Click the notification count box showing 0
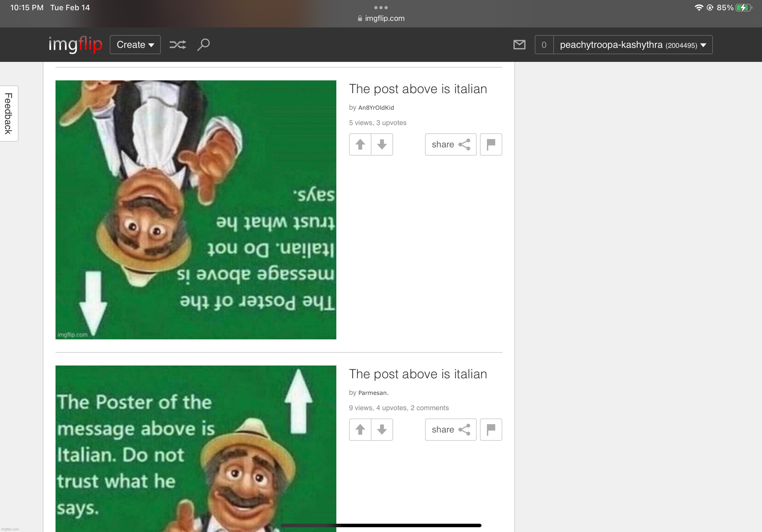Screen dimensions: 762x532 tap(544, 44)
